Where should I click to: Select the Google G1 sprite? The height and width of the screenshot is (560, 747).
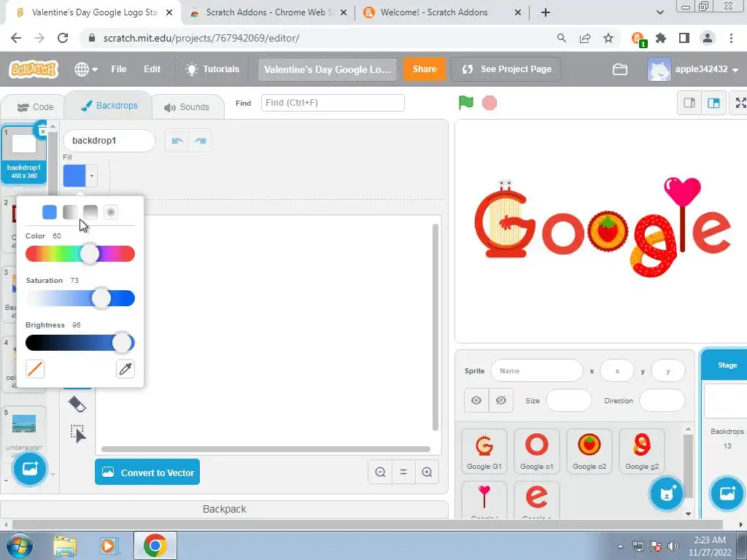point(484,451)
